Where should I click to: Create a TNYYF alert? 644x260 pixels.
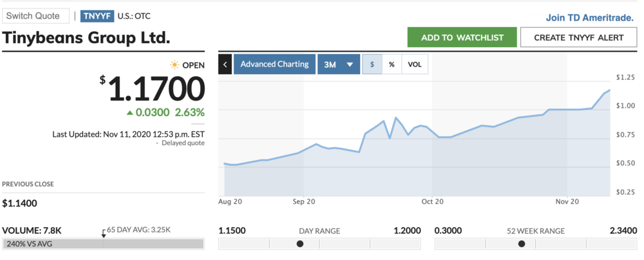pos(578,37)
